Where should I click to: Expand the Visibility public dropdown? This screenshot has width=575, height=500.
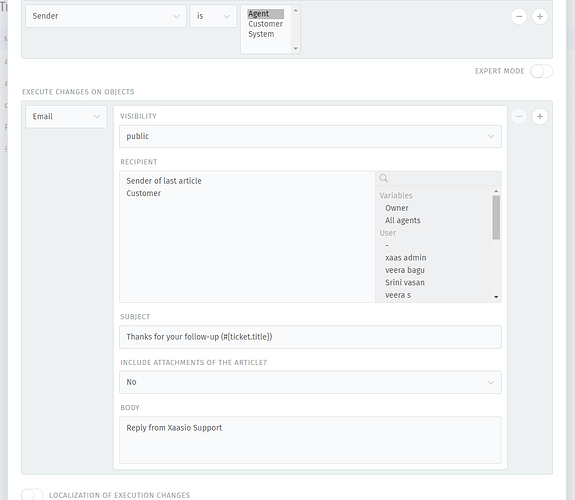click(310, 136)
